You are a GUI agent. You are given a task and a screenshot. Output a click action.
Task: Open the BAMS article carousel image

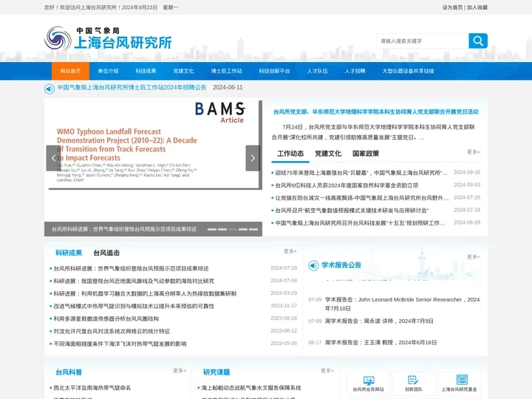[153, 145]
